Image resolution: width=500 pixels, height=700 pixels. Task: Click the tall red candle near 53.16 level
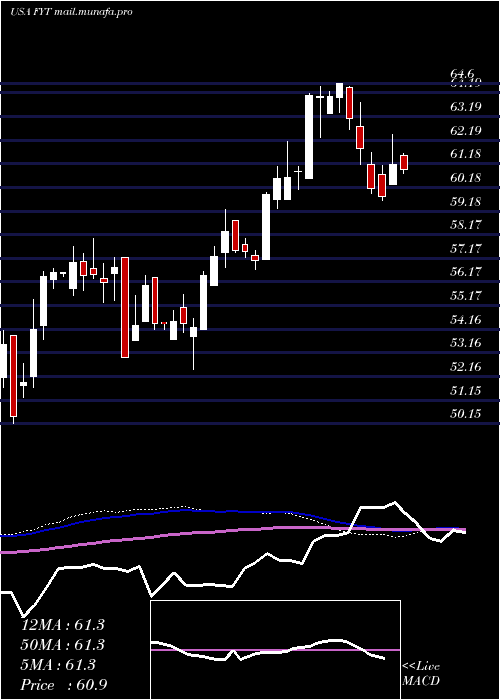125,307
